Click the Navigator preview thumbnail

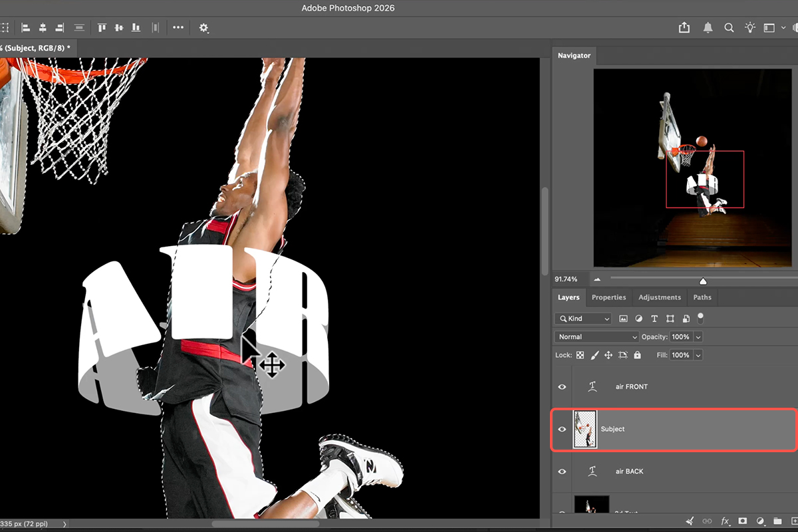click(x=694, y=168)
